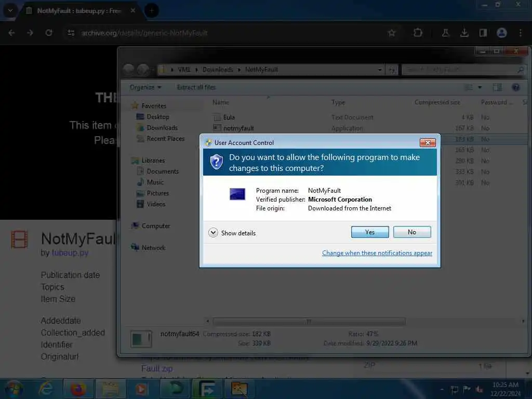Select Desktop under Favorites

click(x=158, y=117)
